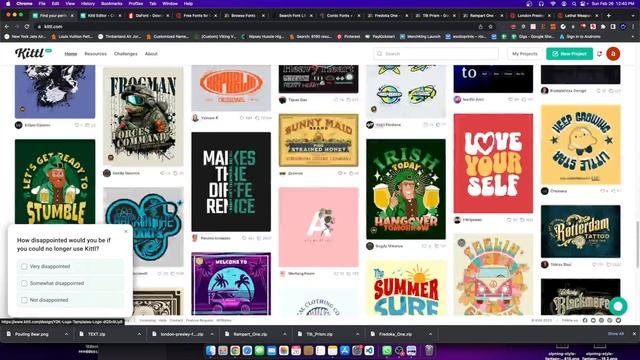
Task: Open the New York Jets bookmark
Action: tap(26, 37)
